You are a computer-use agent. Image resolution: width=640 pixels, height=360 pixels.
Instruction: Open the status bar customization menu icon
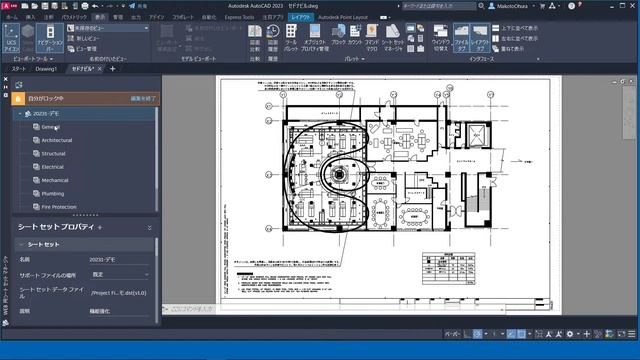632,334
